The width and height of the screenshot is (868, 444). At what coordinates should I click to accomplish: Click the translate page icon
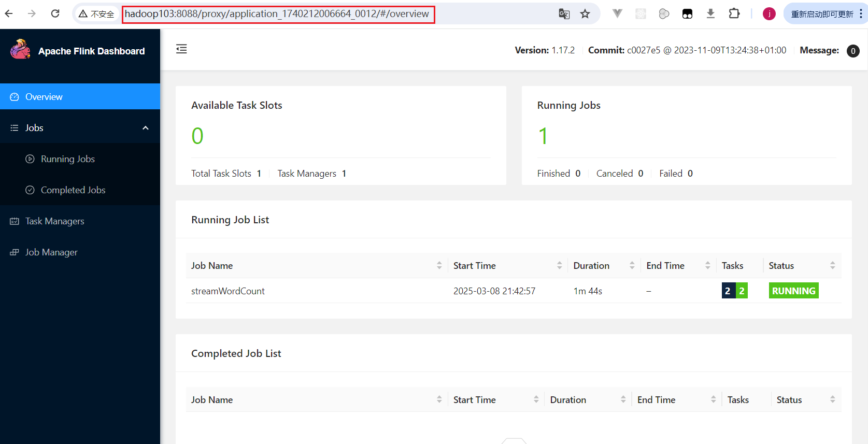coord(564,14)
